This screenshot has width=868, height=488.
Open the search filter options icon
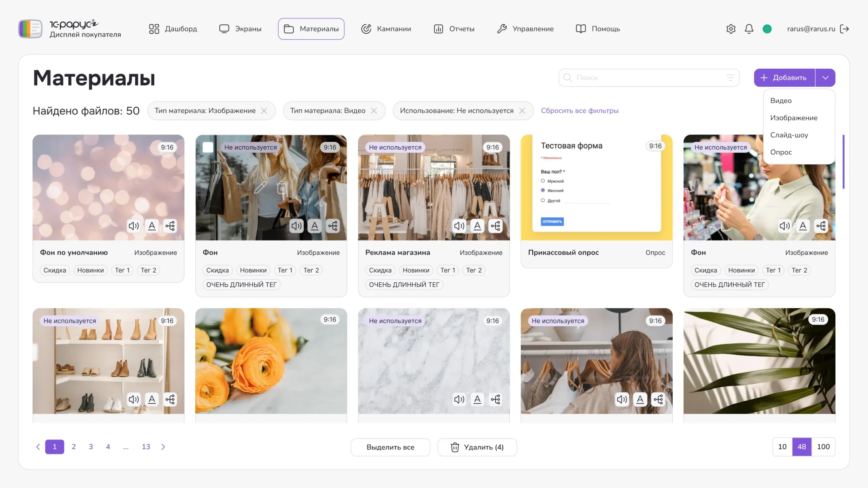(730, 78)
